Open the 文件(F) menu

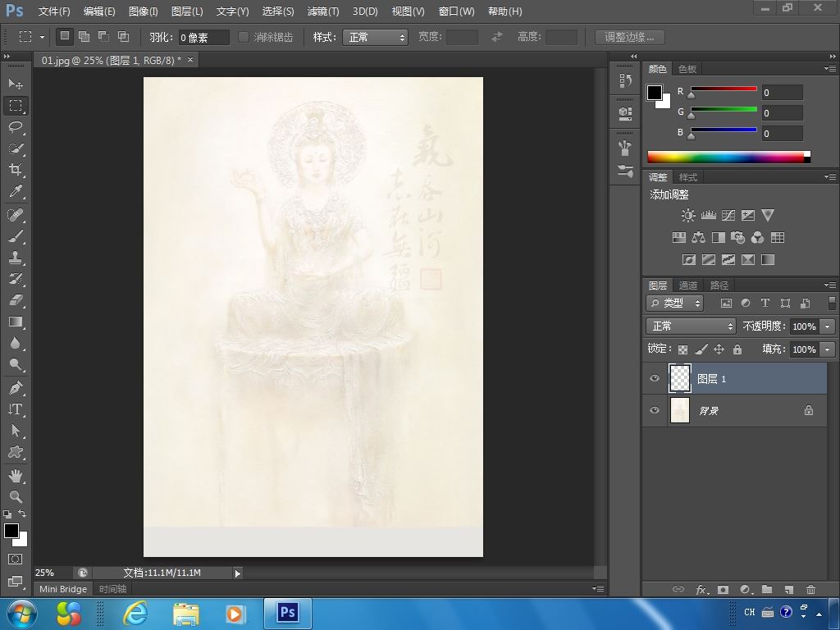pos(54,11)
